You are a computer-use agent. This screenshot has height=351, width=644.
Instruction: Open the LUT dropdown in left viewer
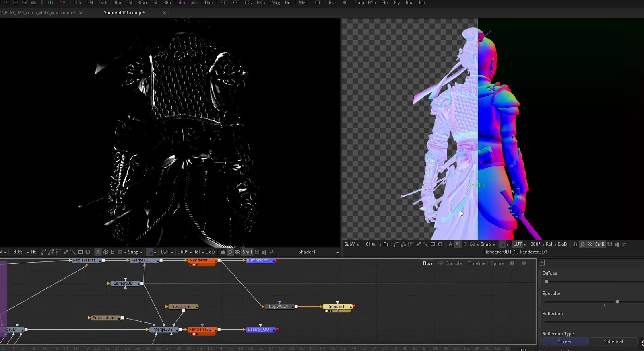coord(167,252)
